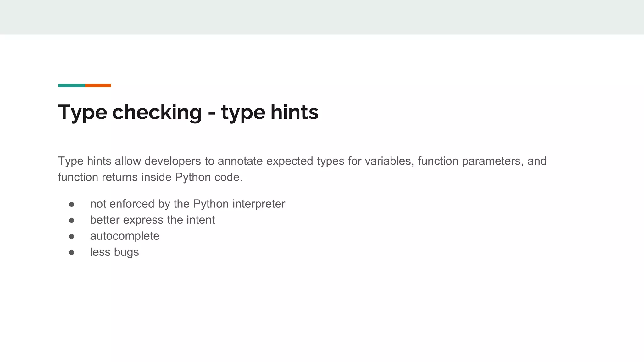Select the bullet "not enforced by the Python interpreter"
Image resolution: width=644 pixels, height=362 pixels.
click(187, 204)
